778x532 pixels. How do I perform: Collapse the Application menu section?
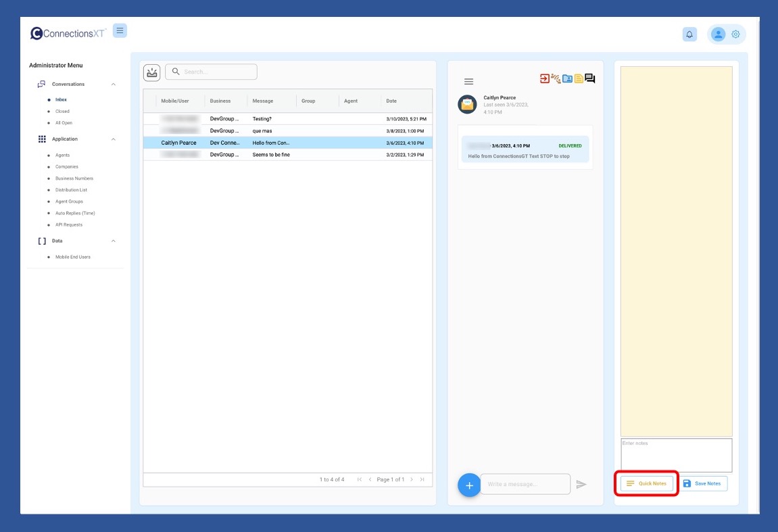click(x=113, y=139)
